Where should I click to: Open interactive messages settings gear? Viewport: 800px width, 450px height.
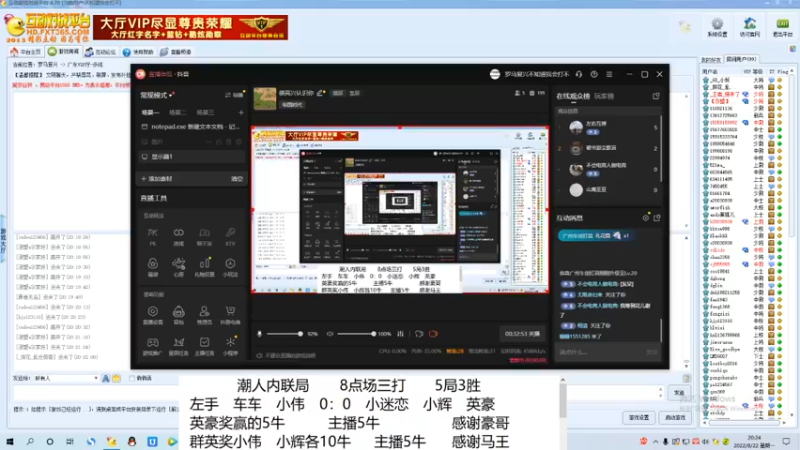coord(645,218)
